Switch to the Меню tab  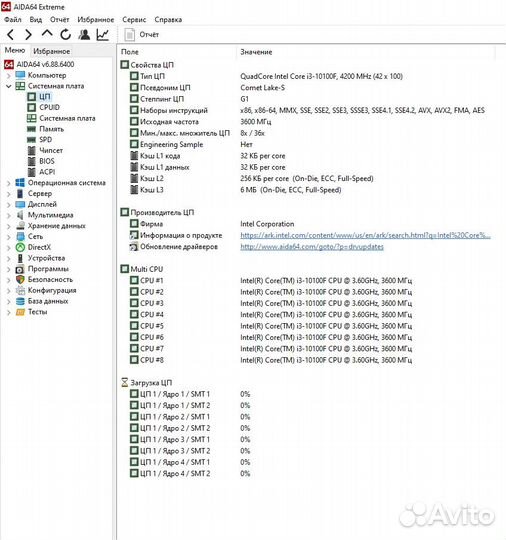[15, 50]
